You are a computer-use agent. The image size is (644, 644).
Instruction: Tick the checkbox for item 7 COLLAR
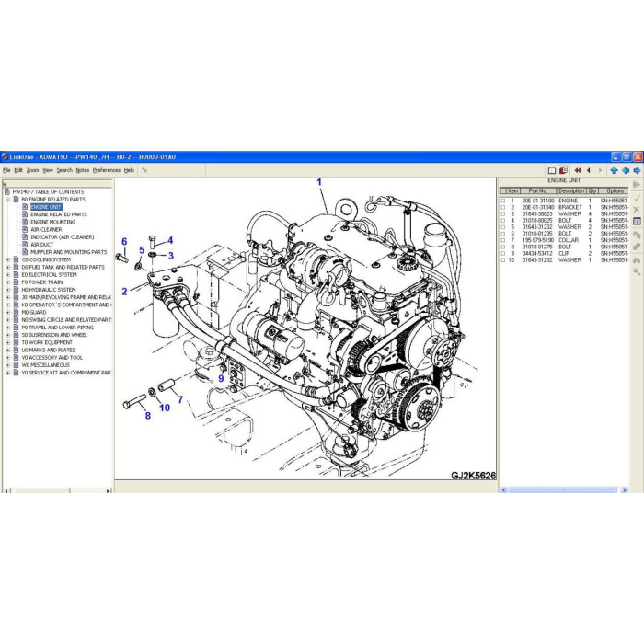point(502,240)
